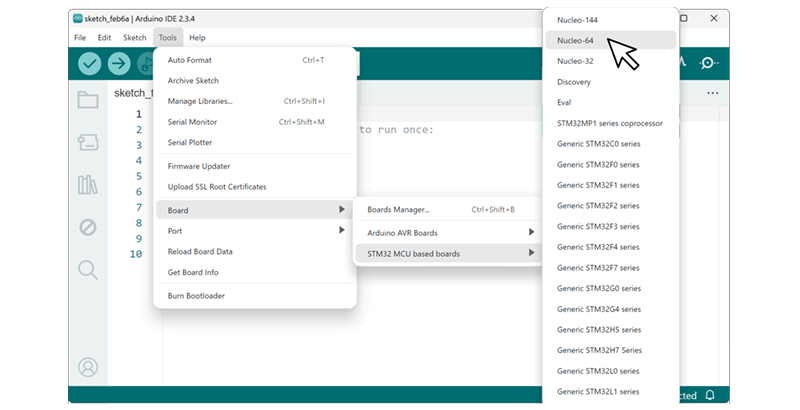Select Auto Format in Tools menu
This screenshot has width=800, height=410.
[x=255, y=60]
